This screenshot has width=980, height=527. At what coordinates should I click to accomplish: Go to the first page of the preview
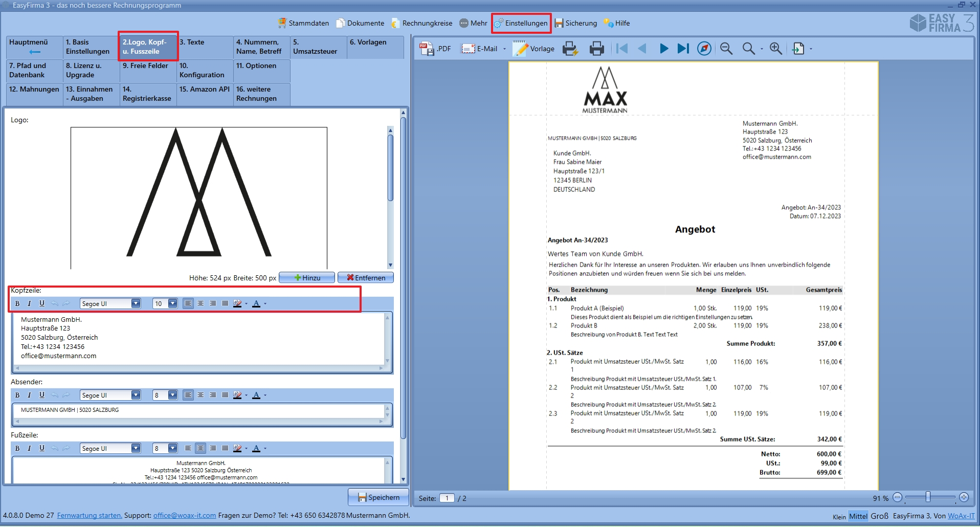[x=622, y=49]
